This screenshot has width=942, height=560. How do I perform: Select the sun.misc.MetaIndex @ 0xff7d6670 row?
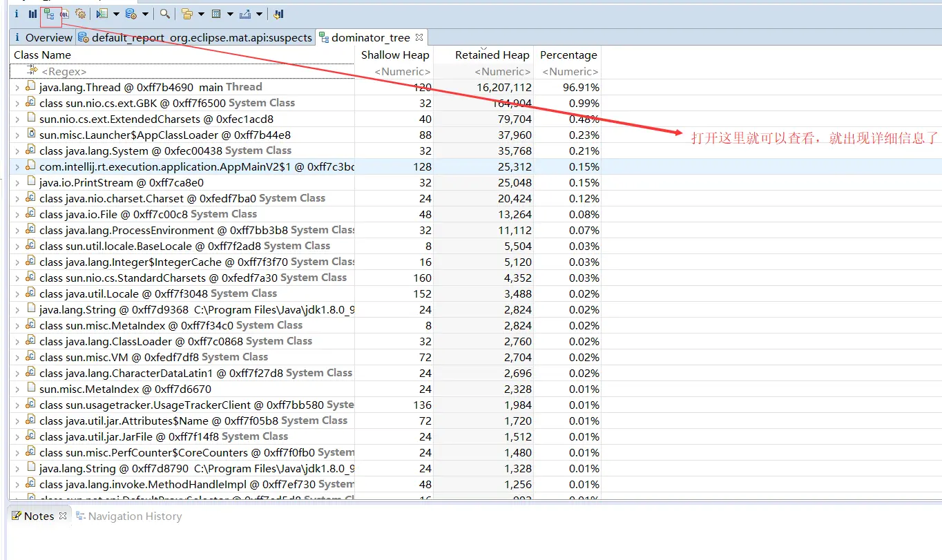(306, 389)
